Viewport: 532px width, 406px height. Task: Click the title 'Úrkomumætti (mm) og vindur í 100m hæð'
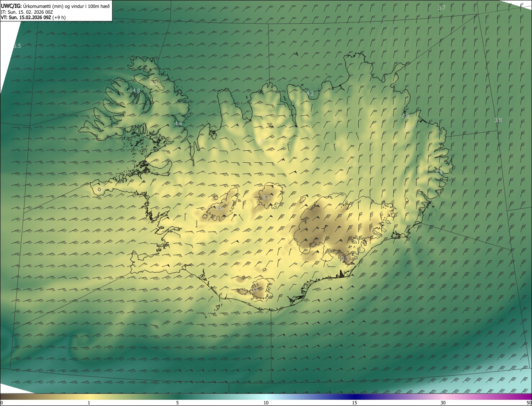click(x=66, y=6)
